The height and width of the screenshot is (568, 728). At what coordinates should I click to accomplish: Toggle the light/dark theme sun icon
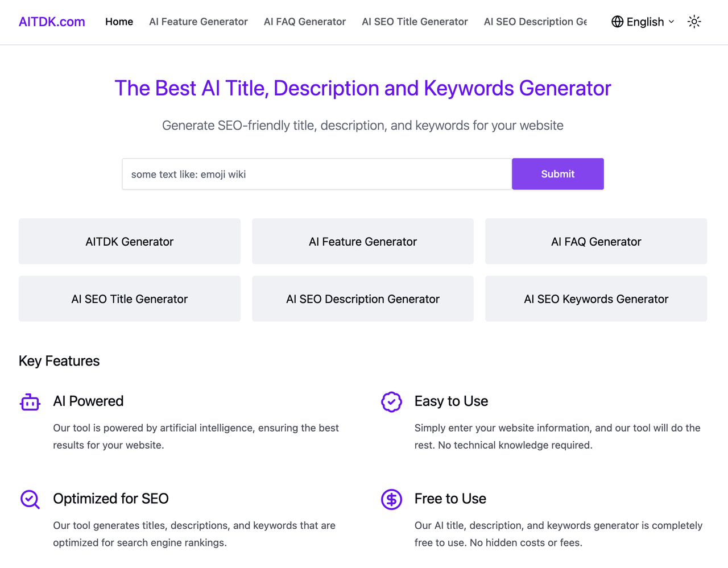click(694, 22)
